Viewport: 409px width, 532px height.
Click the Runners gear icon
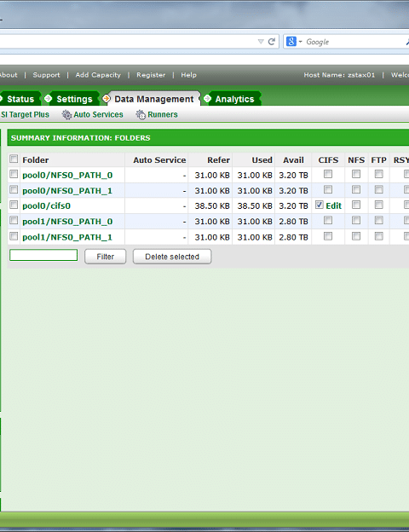(x=141, y=115)
